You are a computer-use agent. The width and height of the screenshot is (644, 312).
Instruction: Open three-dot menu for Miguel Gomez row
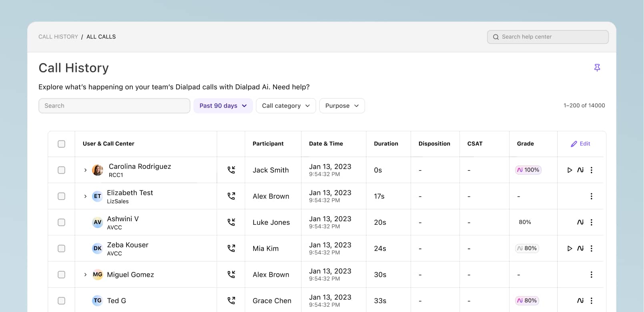[591, 275]
